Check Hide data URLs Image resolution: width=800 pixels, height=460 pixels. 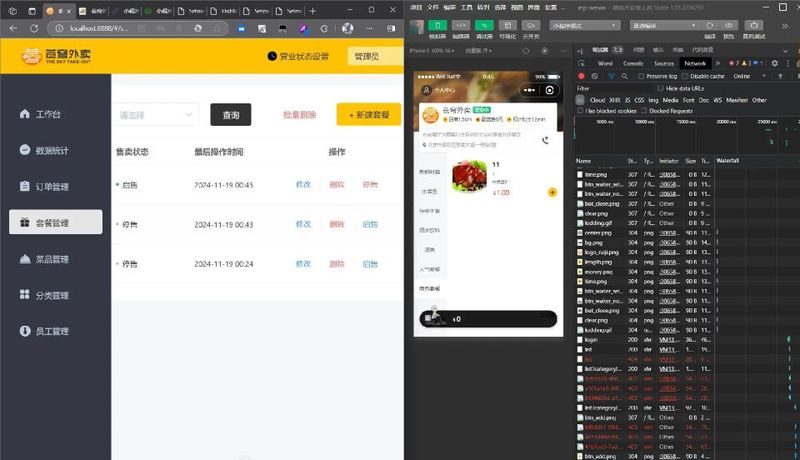(661, 88)
